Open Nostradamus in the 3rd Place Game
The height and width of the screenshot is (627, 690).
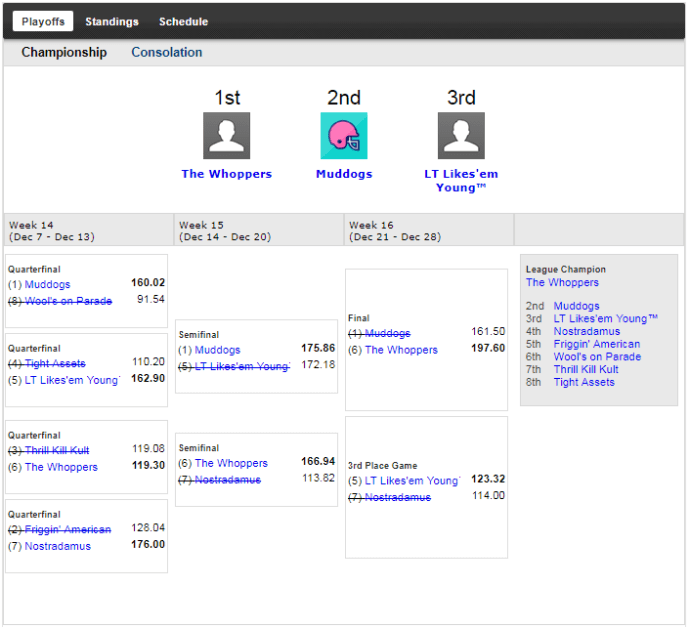397,497
